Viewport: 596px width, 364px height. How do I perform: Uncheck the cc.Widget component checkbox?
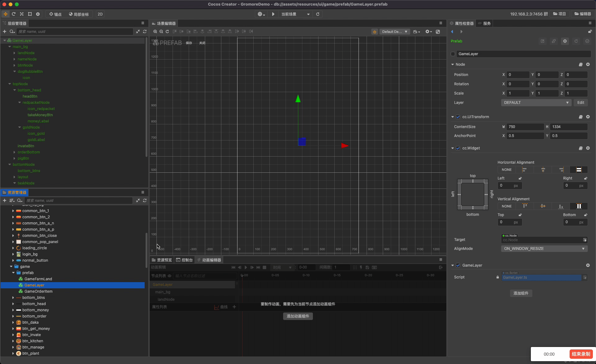point(458,148)
